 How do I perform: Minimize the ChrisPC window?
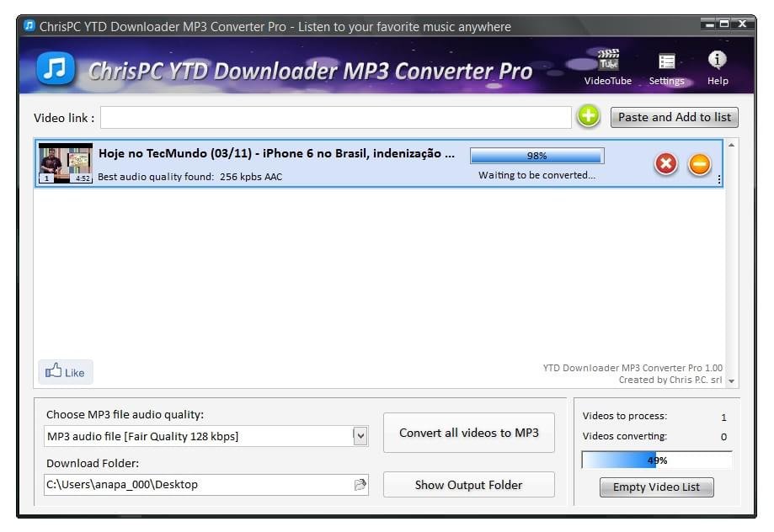click(710, 24)
